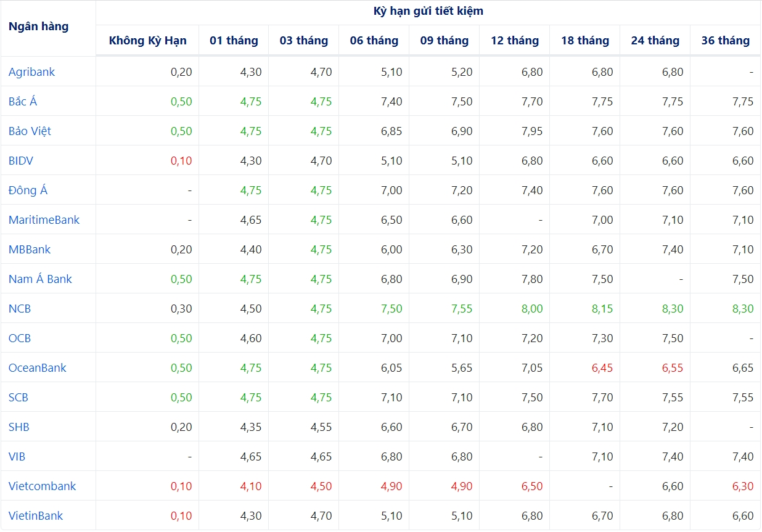The image size is (762, 532).
Task: Open the Đông Á bank link
Action: coord(28,190)
